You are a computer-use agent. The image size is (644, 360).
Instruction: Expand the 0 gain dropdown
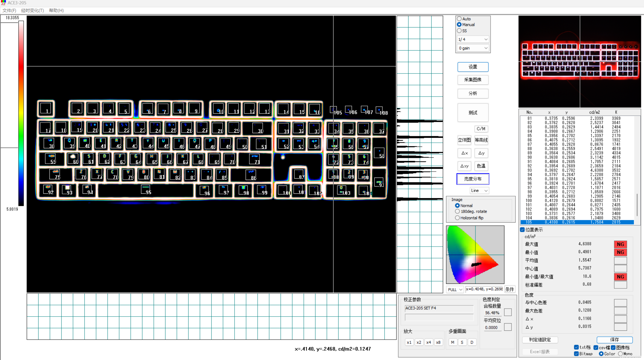point(473,48)
